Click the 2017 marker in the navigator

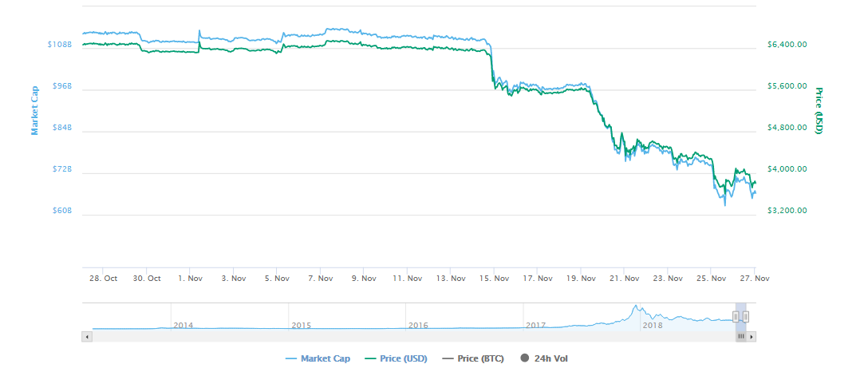[535, 325]
